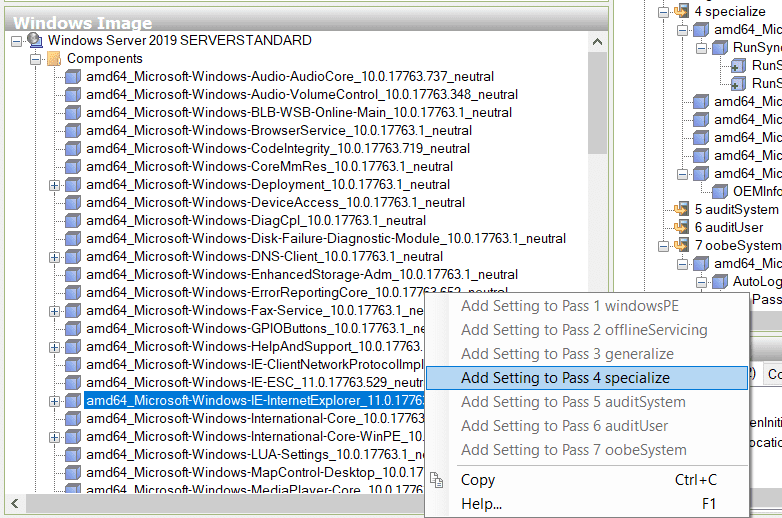Click the Copy icon in context menu
This screenshot has height=518, width=782.
(437, 481)
